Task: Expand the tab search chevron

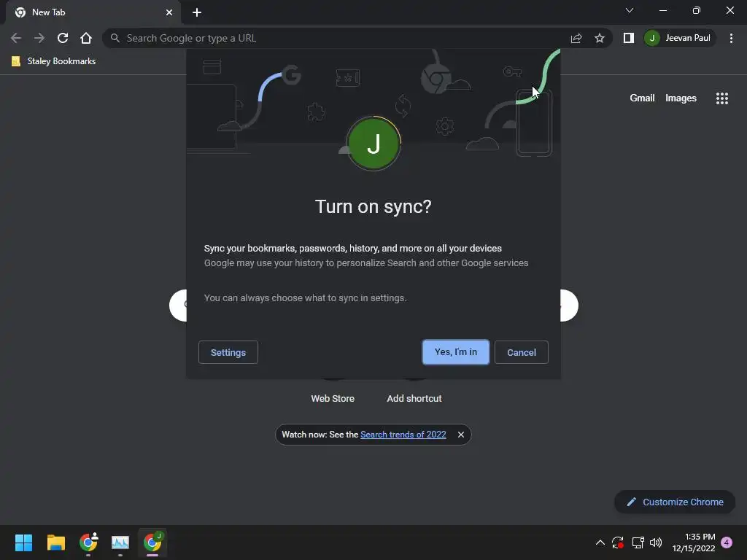Action: pos(630,10)
